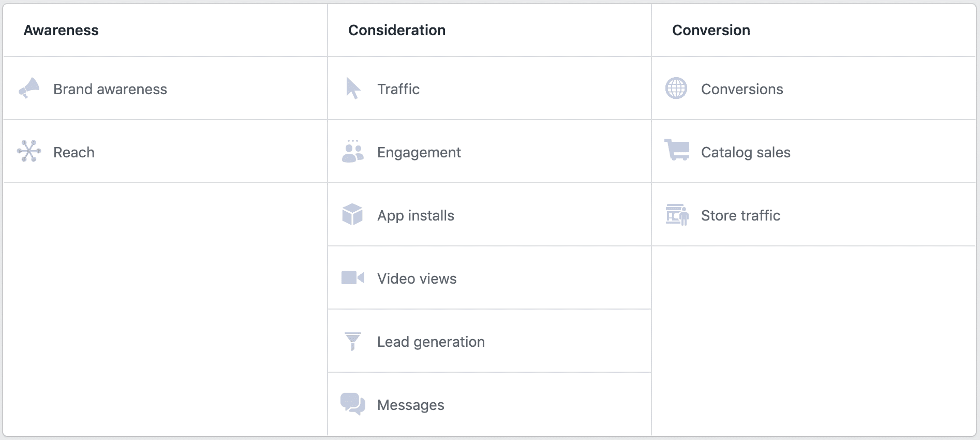
Task: Click the people Engagement icon
Action: tap(353, 151)
